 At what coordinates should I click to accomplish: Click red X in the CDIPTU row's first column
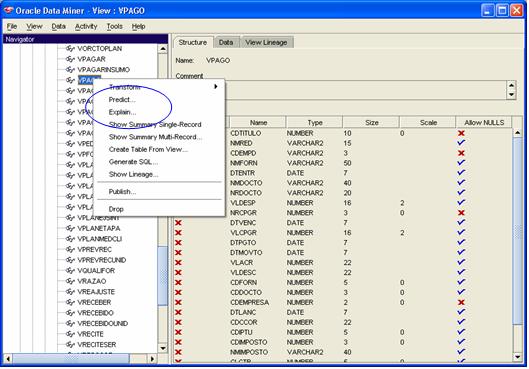(178, 332)
